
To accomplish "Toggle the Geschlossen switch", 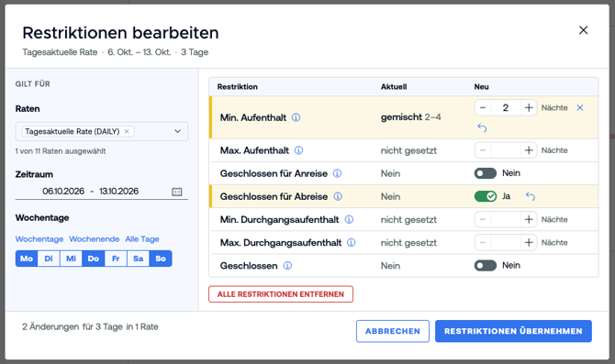I will (486, 265).
